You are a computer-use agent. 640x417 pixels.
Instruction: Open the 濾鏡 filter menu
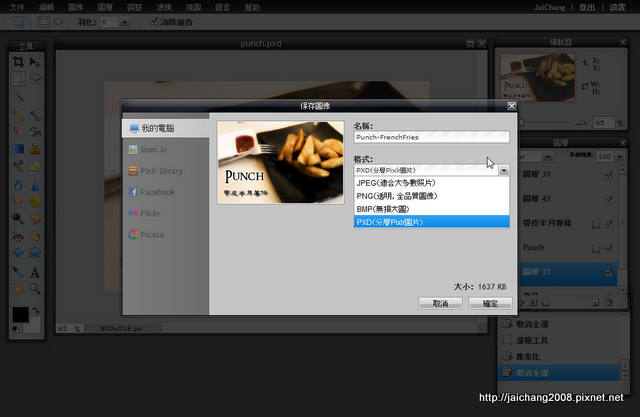click(164, 7)
